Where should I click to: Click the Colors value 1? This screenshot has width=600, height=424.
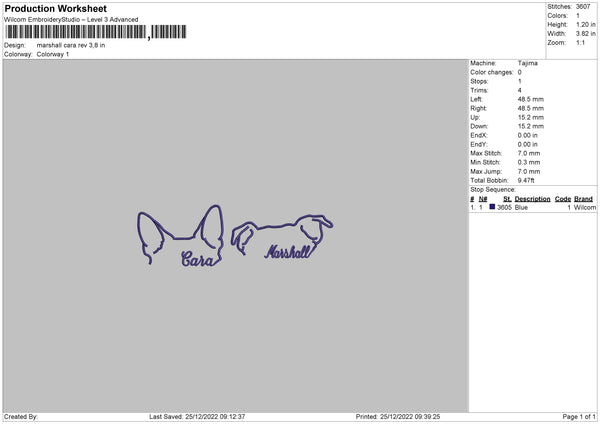click(578, 16)
